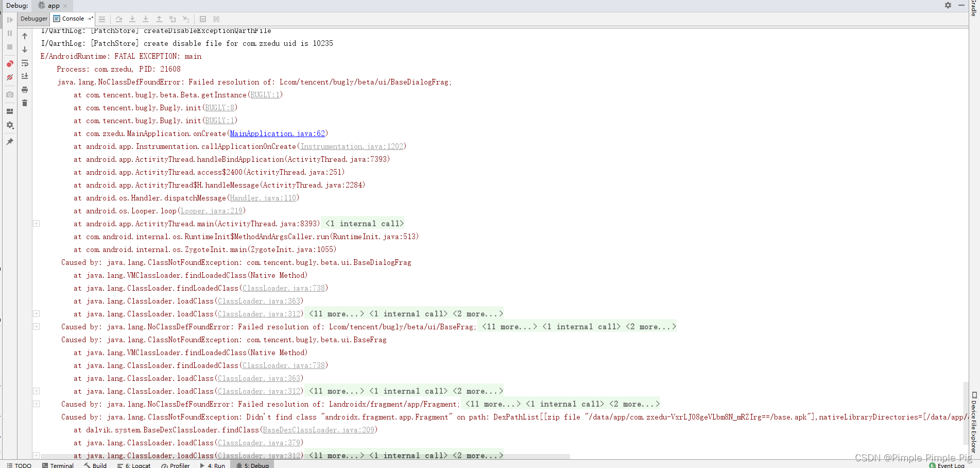This screenshot has width=980, height=468.
Task: Take a thread dump with camera icon
Action: tap(10, 95)
